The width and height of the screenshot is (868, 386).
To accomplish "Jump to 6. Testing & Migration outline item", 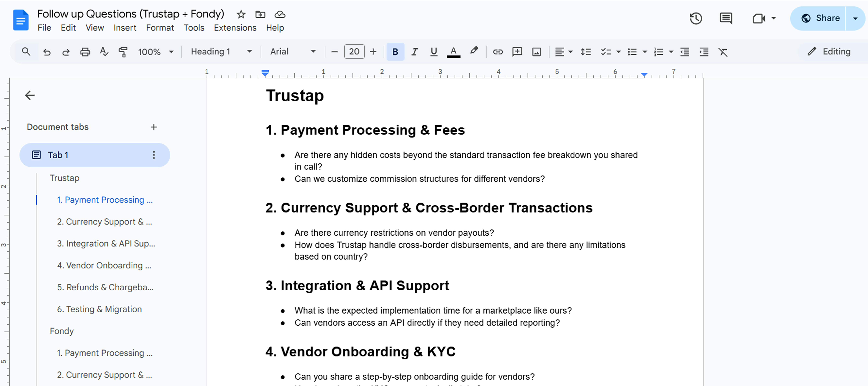I will (x=99, y=309).
